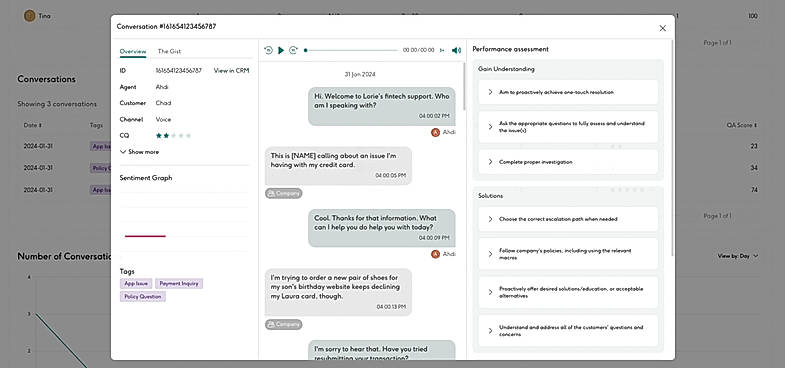785x368 pixels.
Task: Click the audio progress slider handle
Action: tap(305, 50)
